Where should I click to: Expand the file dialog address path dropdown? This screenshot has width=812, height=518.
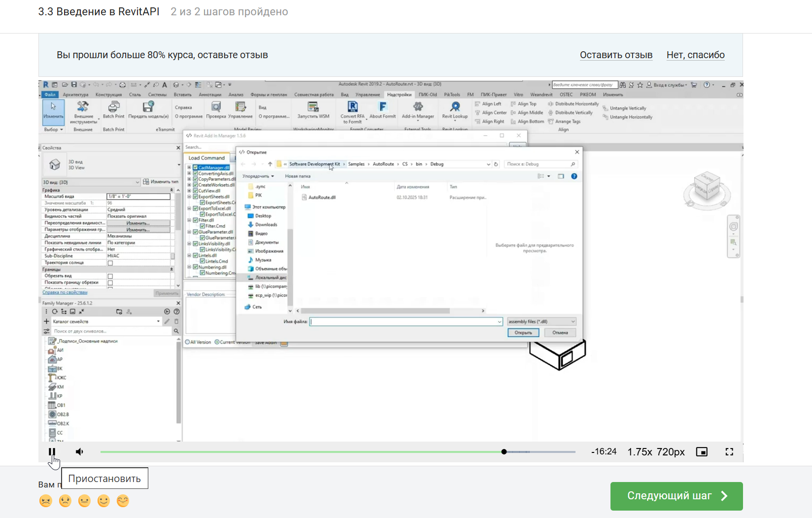click(x=488, y=164)
